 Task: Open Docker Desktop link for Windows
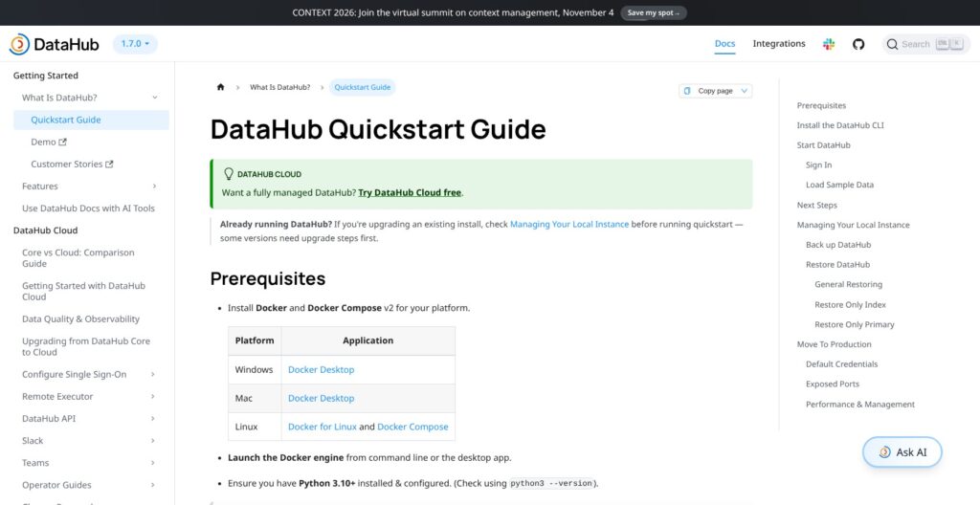(x=322, y=370)
